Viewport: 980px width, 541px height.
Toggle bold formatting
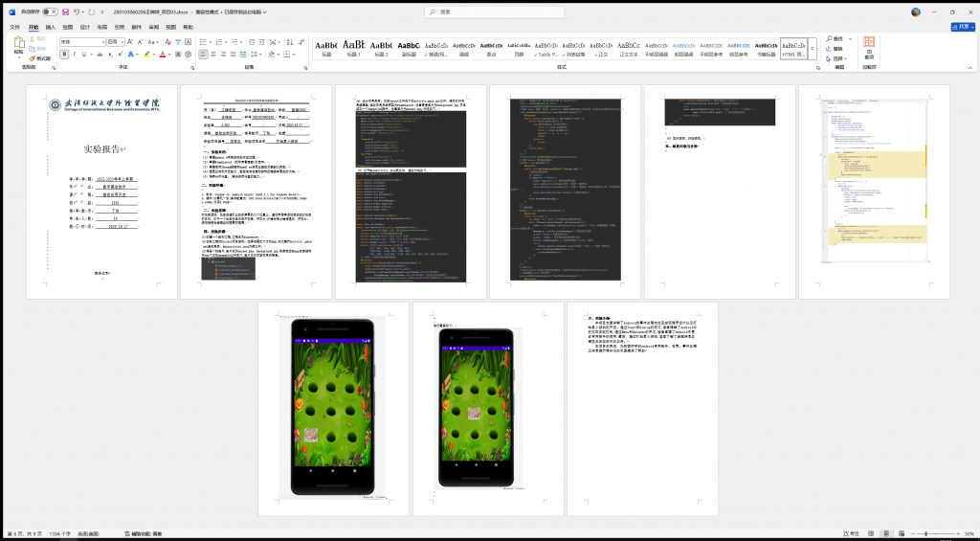tap(64, 55)
